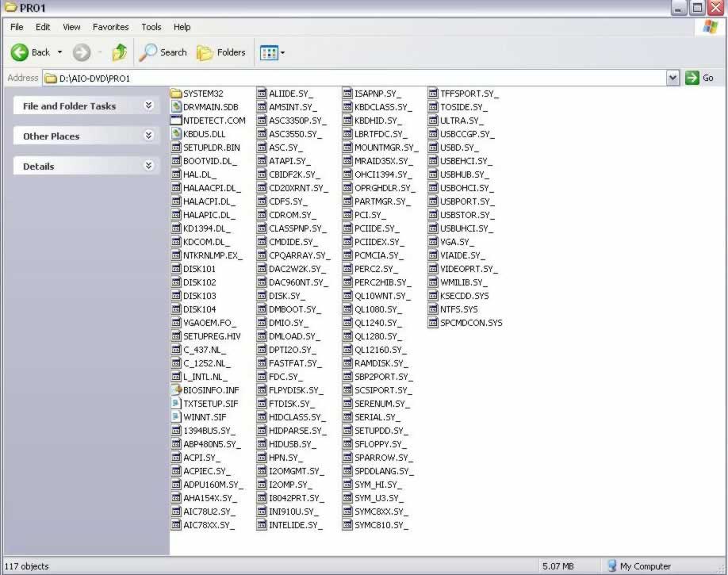728x575 pixels.
Task: Click the My Computer status bar icon
Action: tap(612, 565)
